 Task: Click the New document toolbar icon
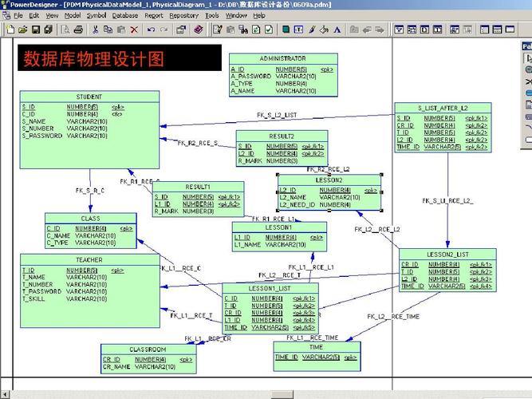[x=10, y=30]
